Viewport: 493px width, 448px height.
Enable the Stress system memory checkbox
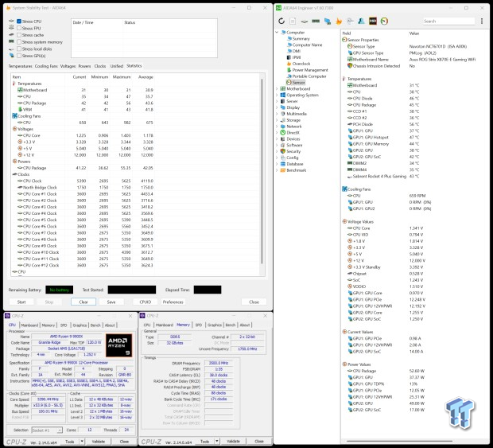pos(19,42)
